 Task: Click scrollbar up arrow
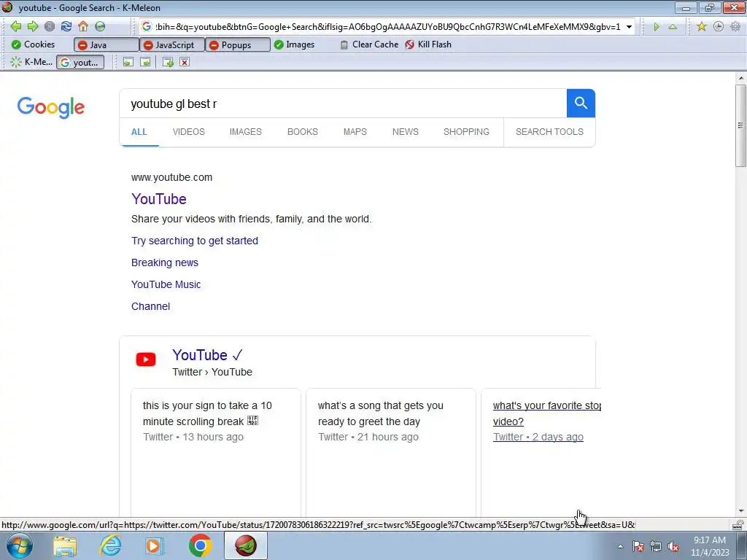(741, 78)
